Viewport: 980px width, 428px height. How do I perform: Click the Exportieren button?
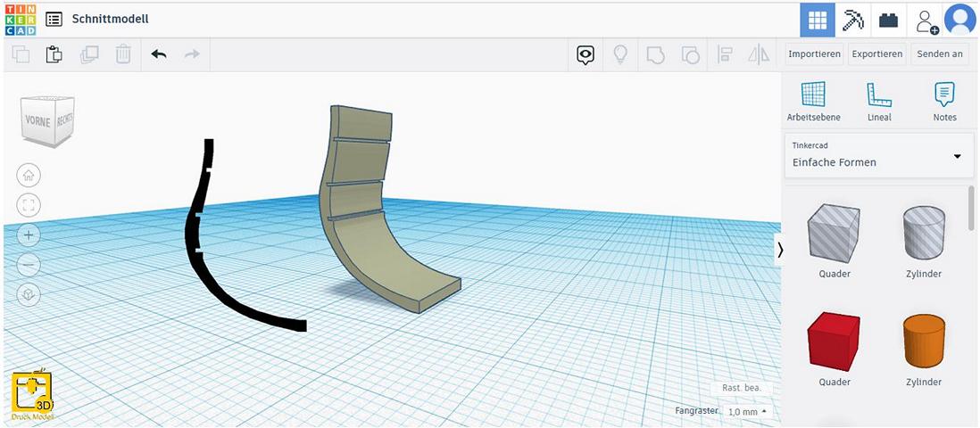pos(876,54)
